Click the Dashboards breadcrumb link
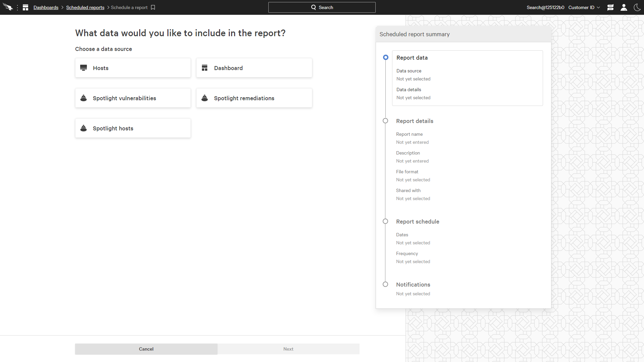This screenshot has height=362, width=644. point(46,7)
